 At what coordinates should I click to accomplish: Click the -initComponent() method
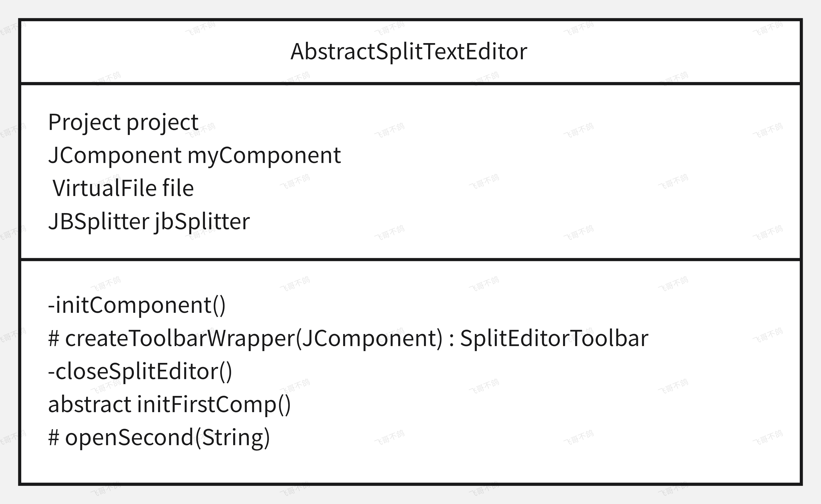point(137,305)
